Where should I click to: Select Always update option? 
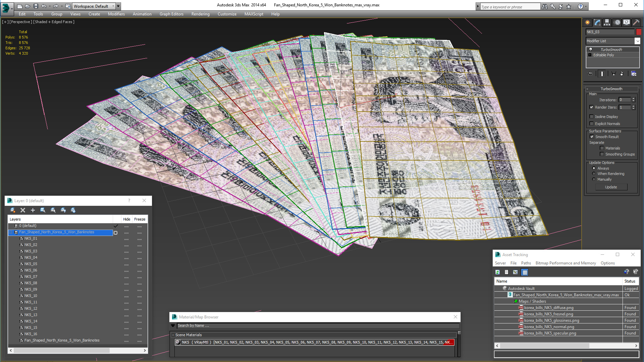594,168
